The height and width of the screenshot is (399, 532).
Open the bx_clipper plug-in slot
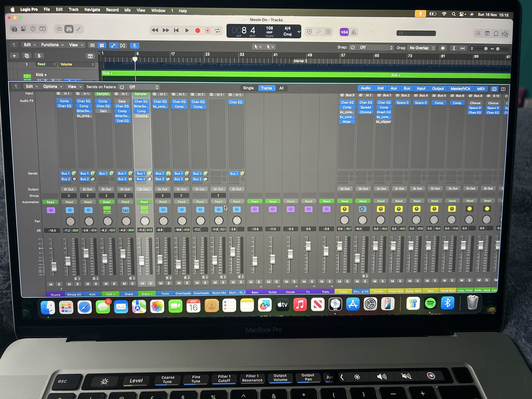pyautogui.click(x=383, y=122)
